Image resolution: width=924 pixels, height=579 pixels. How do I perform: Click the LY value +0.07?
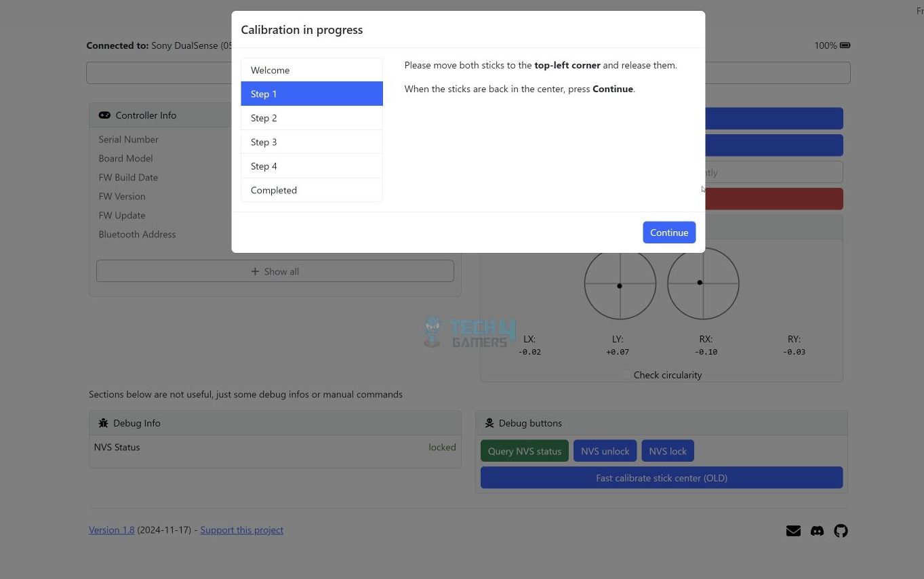pyautogui.click(x=618, y=352)
